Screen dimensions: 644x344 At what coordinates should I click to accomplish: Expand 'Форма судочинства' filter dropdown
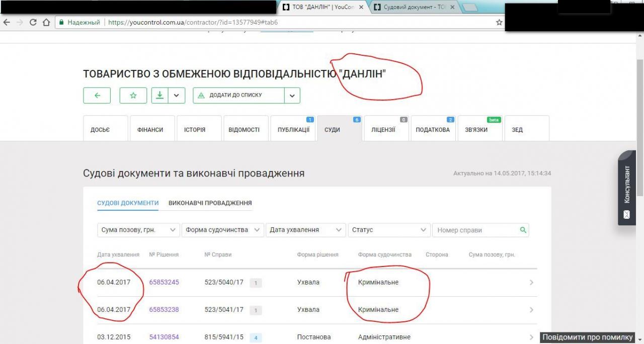coord(223,230)
